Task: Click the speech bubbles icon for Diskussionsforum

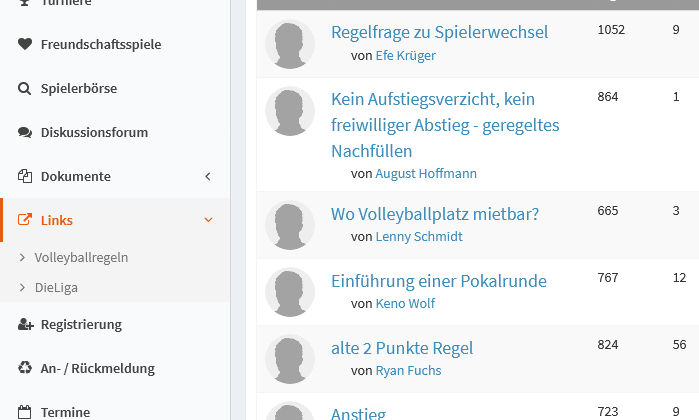Action: click(x=25, y=132)
